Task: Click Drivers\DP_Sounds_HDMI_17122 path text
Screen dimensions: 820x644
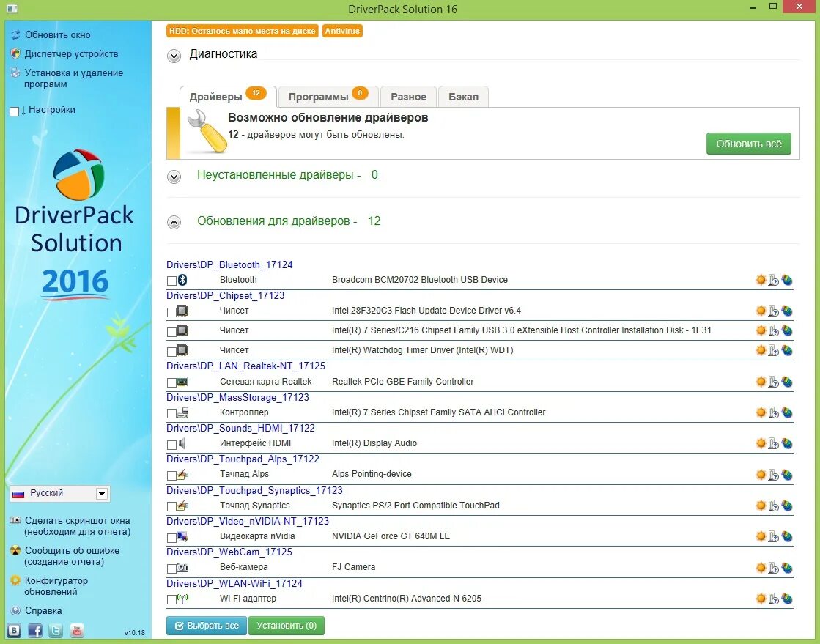Action: (x=240, y=428)
